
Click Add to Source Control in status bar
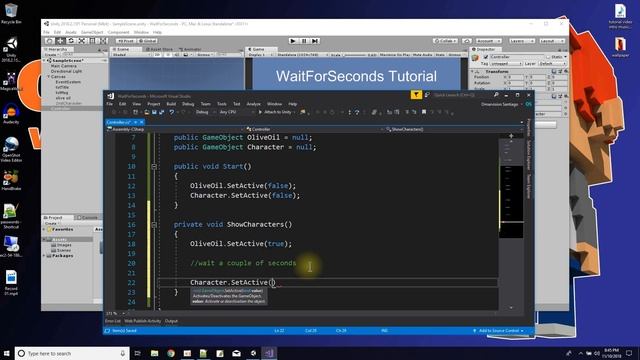(498, 331)
